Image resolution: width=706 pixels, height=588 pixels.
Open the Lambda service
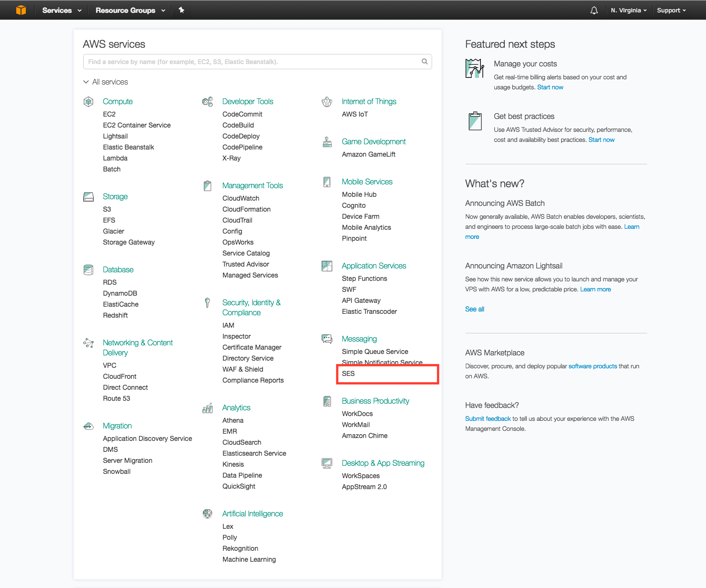pyautogui.click(x=115, y=158)
